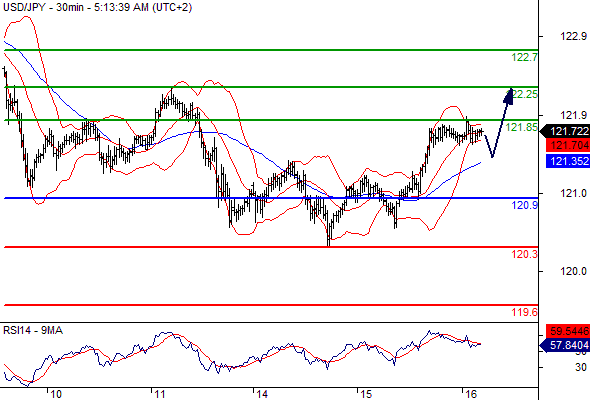Click the 122.7 green resistance label

[525, 57]
